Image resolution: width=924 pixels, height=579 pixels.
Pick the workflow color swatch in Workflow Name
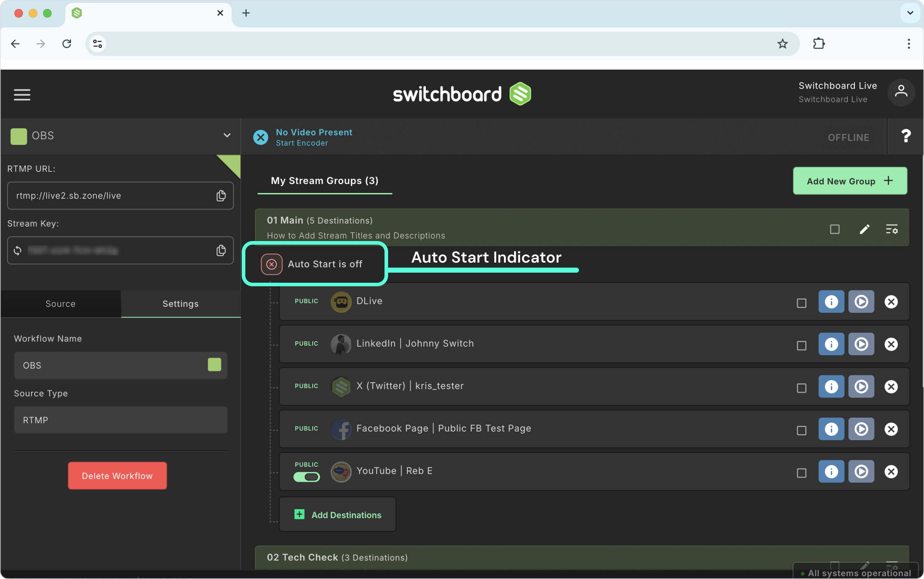click(x=214, y=365)
